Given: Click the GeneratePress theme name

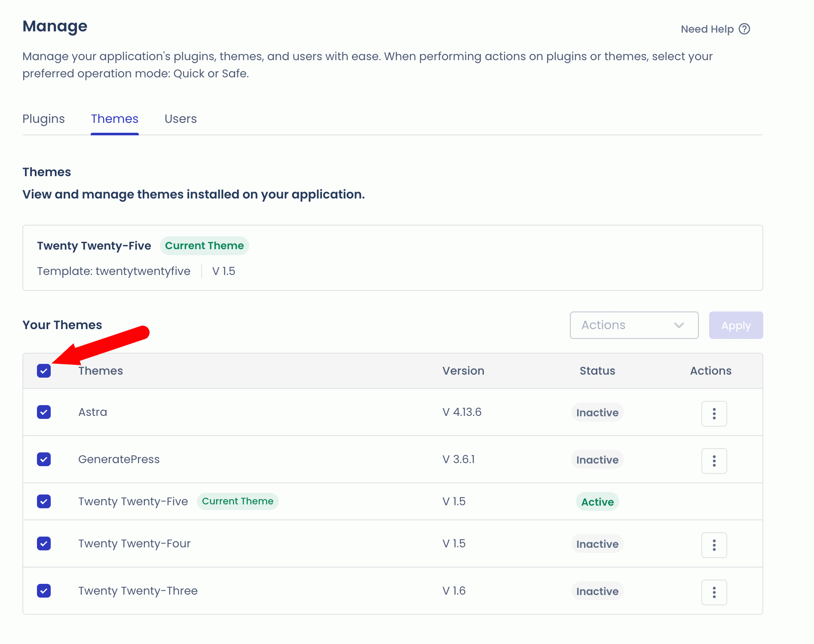Looking at the screenshot, I should point(119,459).
